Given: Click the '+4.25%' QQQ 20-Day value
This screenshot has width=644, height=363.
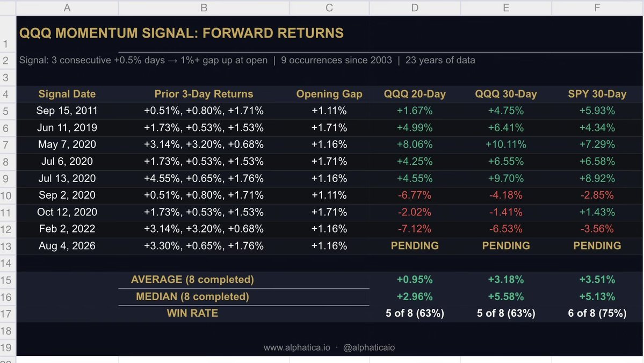Looking at the screenshot, I should click(x=415, y=162).
